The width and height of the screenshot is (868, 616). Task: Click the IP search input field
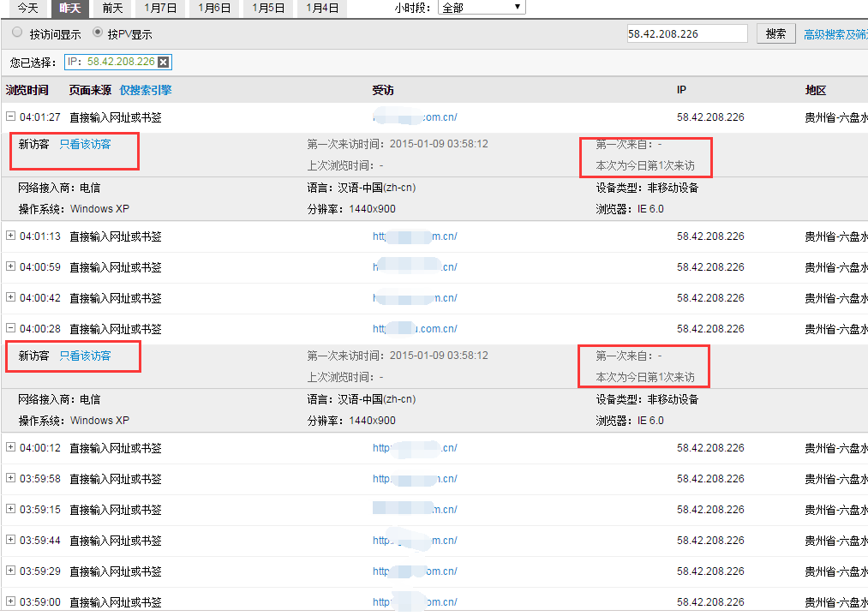[x=685, y=33]
